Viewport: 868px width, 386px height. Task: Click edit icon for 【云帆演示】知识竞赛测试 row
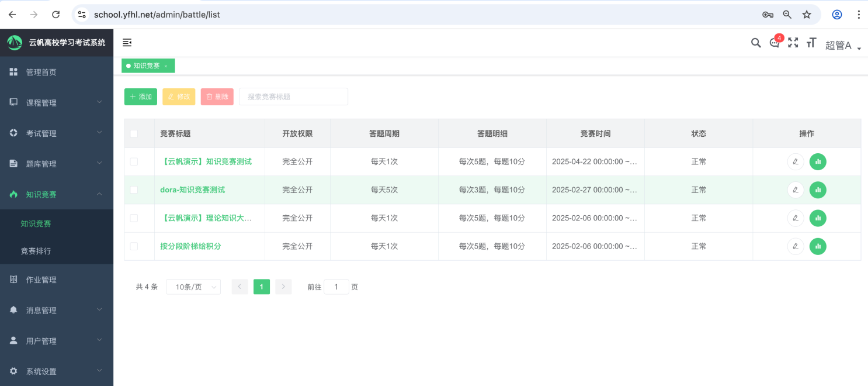coord(796,161)
